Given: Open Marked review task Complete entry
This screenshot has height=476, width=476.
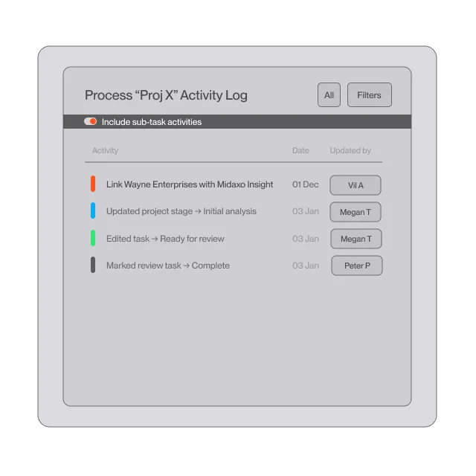Looking at the screenshot, I should (x=168, y=266).
